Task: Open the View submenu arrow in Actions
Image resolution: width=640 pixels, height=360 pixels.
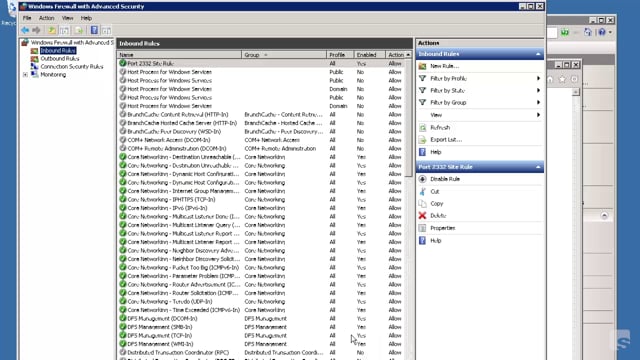Action: 538,115
